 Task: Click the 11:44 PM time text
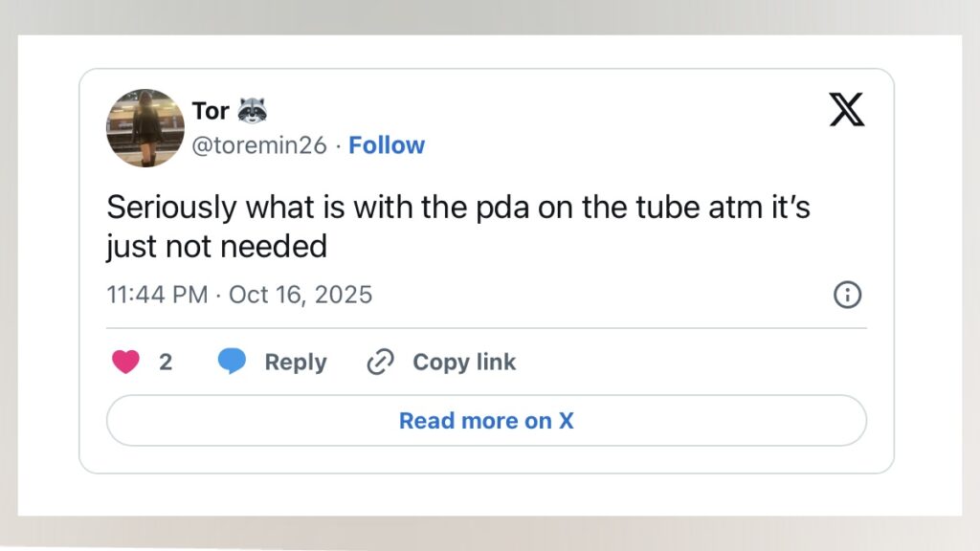[157, 295]
